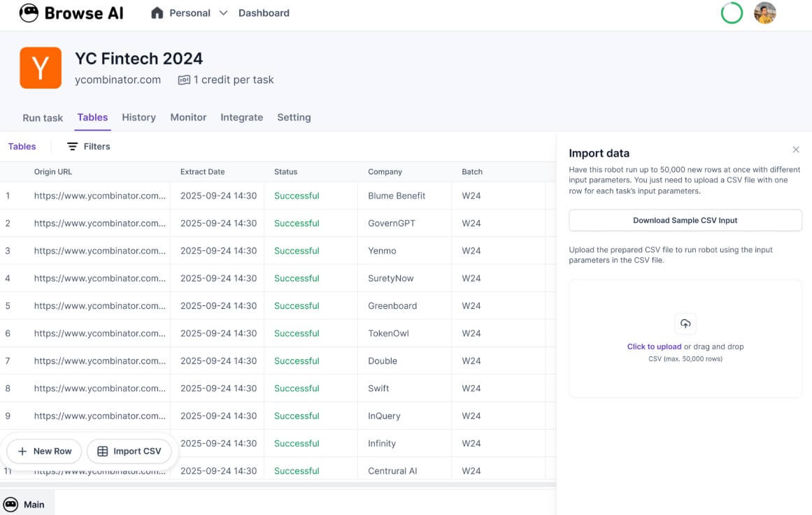Viewport: 812px width, 515px height.
Task: Open the origin URL in row 5
Action: (100, 306)
